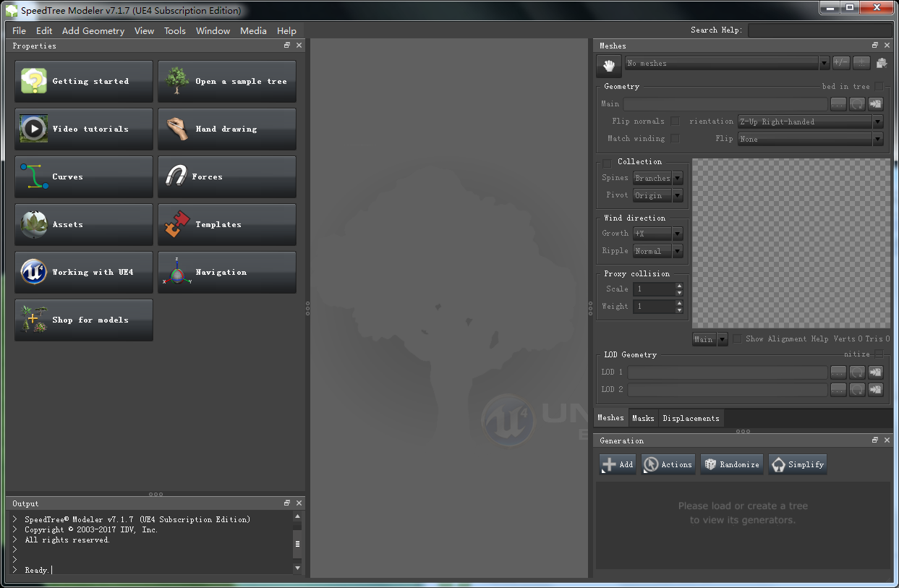Image resolution: width=899 pixels, height=588 pixels.
Task: Switch to the Displacements tab
Action: (691, 418)
